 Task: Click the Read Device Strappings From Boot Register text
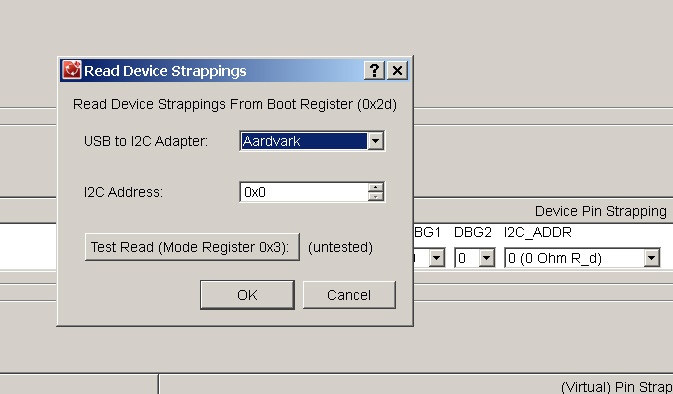(235, 104)
